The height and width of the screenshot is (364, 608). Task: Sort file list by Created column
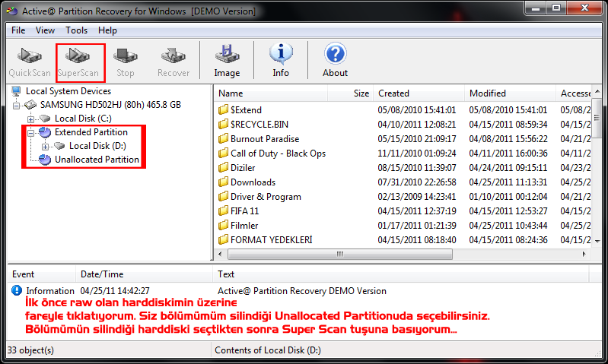click(x=419, y=93)
